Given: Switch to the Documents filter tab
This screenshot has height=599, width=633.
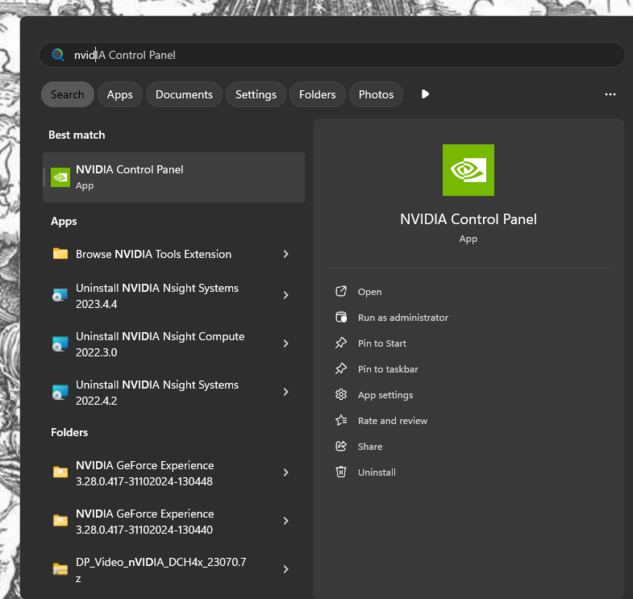Looking at the screenshot, I should click(184, 95).
